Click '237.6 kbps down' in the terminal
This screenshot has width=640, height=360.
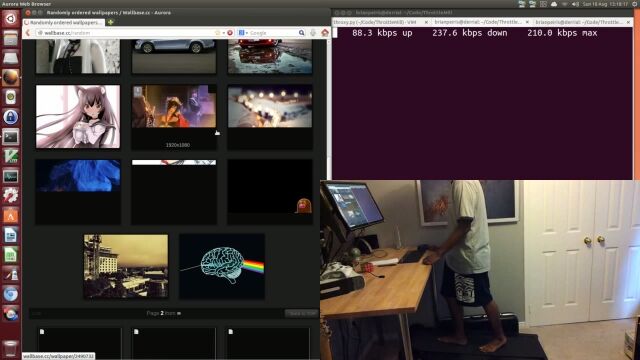(470, 33)
